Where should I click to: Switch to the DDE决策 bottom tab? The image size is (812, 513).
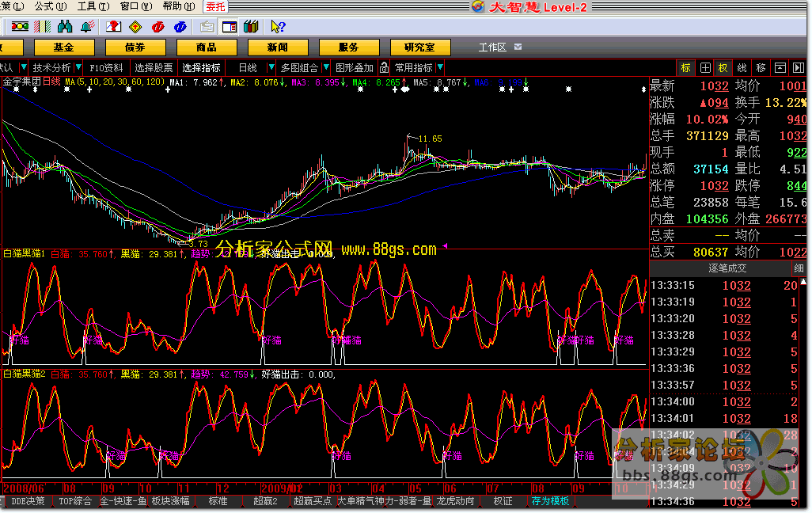28,501
